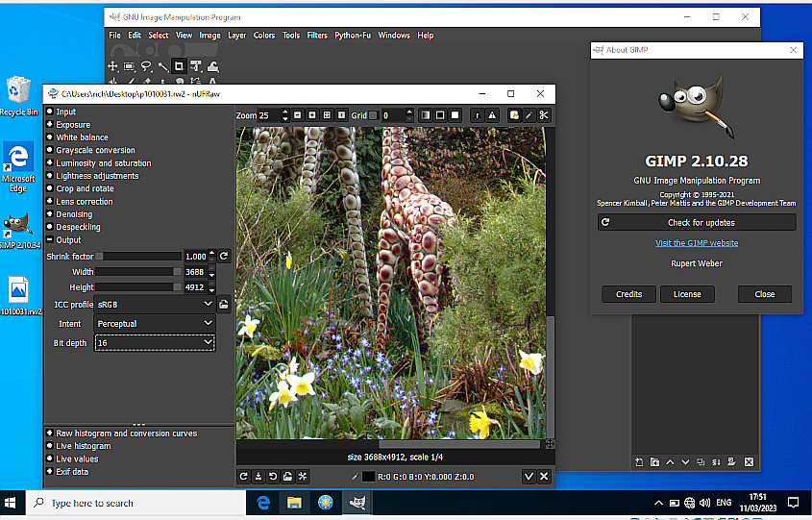Load ICC profile using the folder icon
812x520 pixels.
click(224, 304)
